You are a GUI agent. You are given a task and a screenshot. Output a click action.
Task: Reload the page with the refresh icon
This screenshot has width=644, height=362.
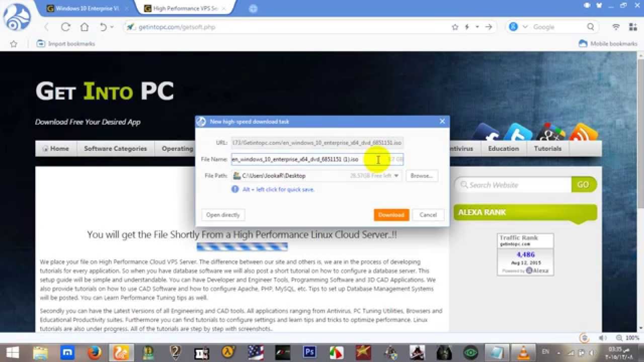click(65, 27)
